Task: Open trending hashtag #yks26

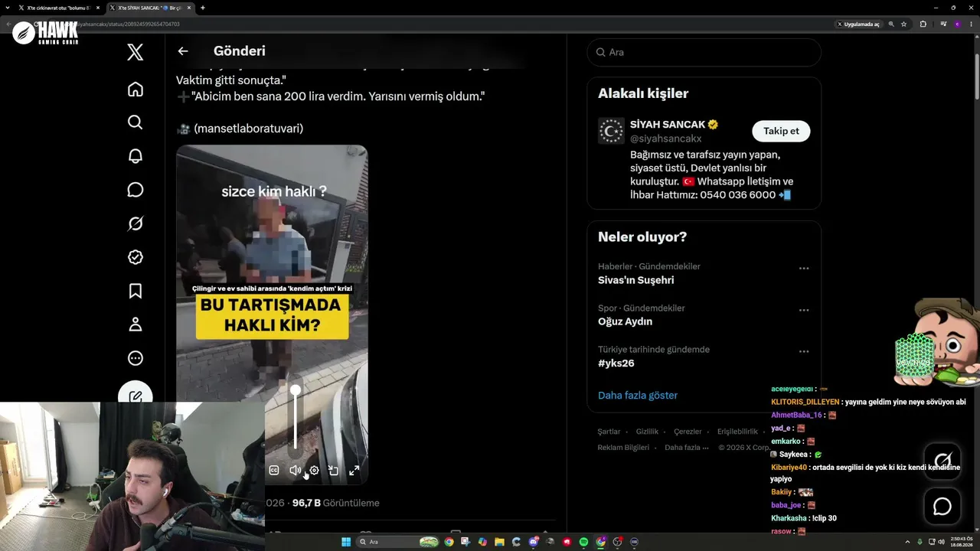Action: [x=616, y=364]
